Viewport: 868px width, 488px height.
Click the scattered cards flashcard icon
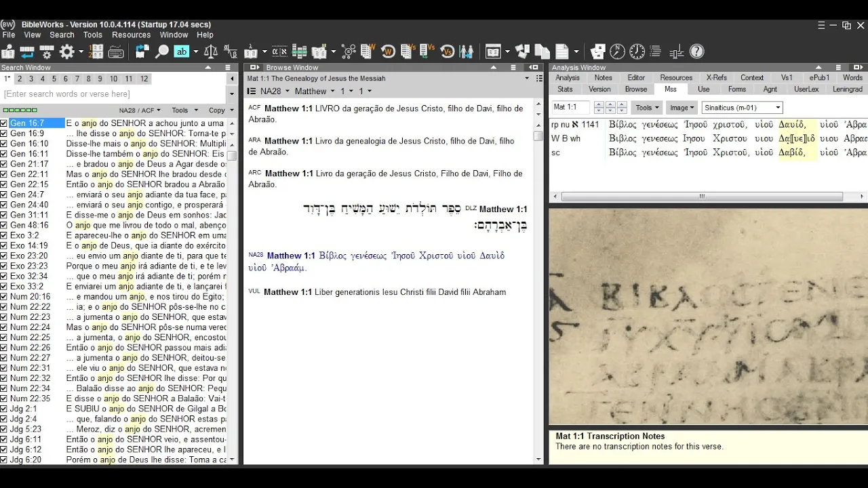597,52
